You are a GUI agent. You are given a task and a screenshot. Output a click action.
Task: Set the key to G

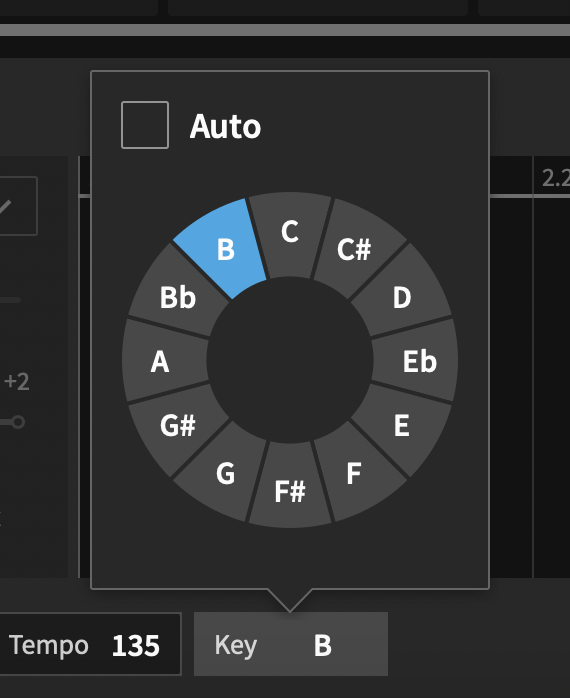(x=226, y=473)
